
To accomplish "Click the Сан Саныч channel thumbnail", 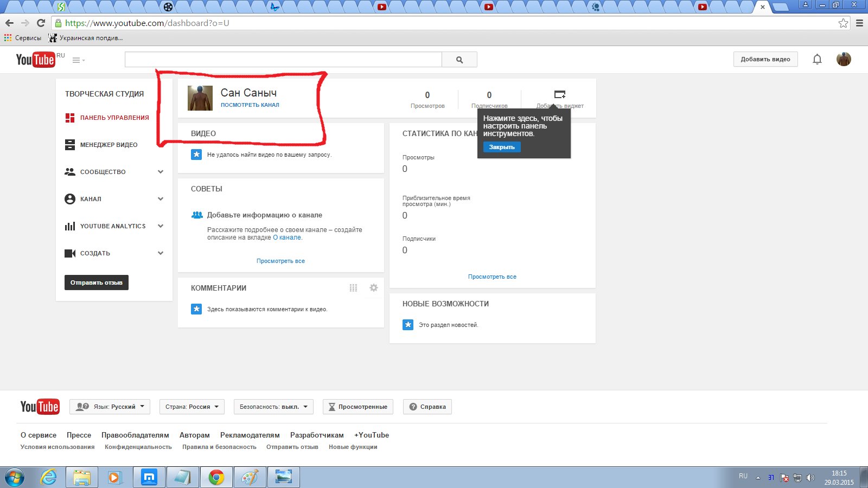I will tap(200, 98).
